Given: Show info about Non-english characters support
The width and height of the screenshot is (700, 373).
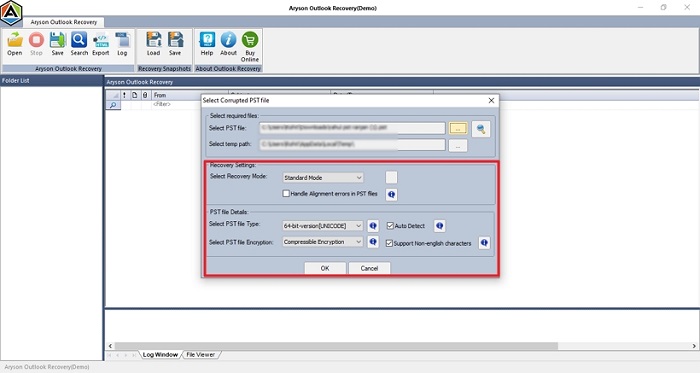Looking at the screenshot, I should point(484,243).
